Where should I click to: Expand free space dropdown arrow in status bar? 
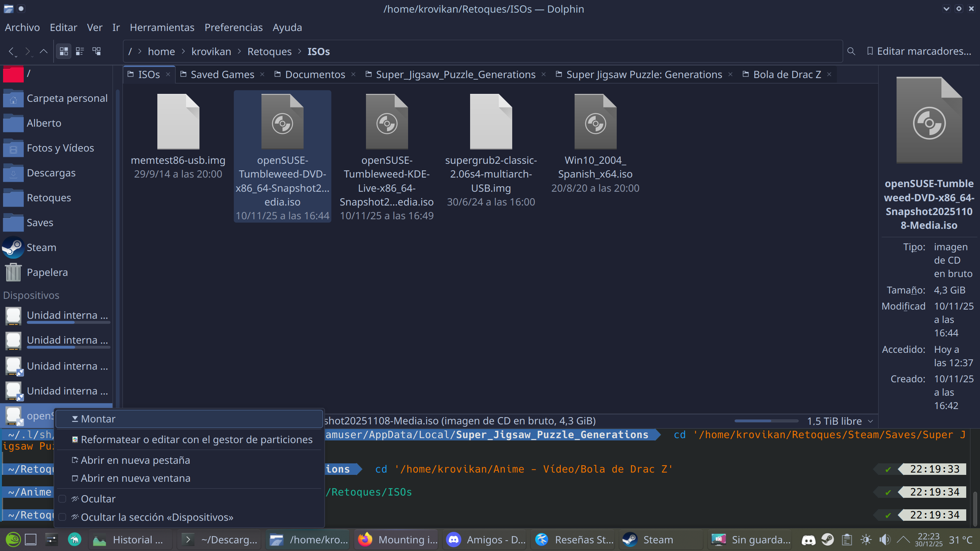click(871, 421)
